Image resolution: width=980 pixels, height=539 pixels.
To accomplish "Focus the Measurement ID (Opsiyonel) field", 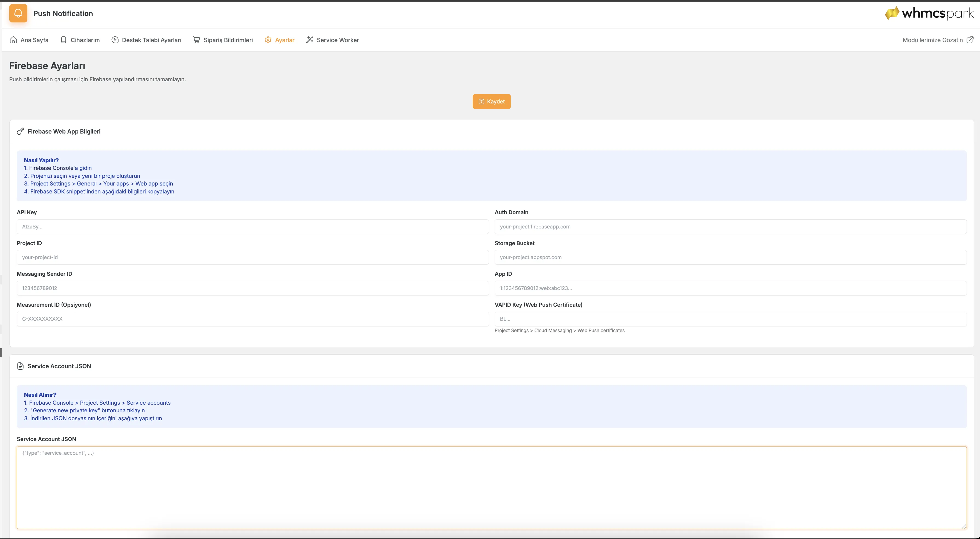I will click(x=253, y=319).
